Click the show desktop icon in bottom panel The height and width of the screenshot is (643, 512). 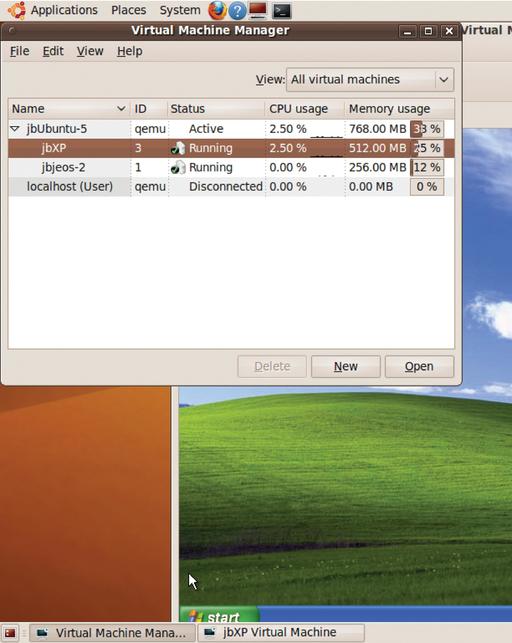pyautogui.click(x=10, y=633)
